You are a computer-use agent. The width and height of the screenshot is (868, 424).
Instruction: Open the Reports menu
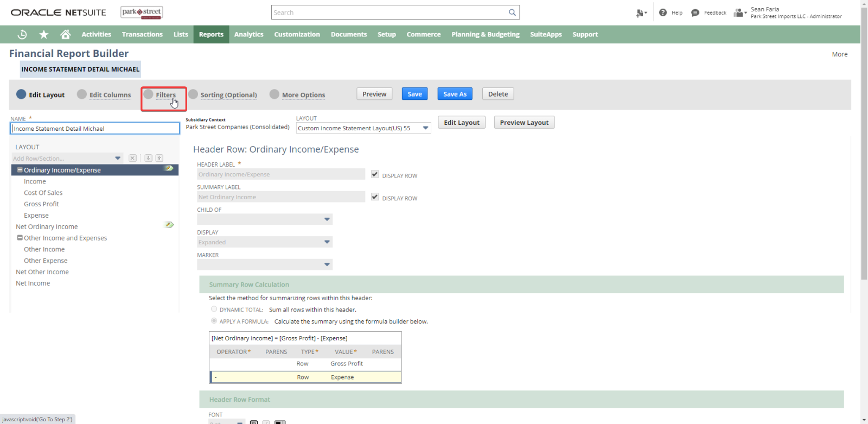click(x=211, y=34)
